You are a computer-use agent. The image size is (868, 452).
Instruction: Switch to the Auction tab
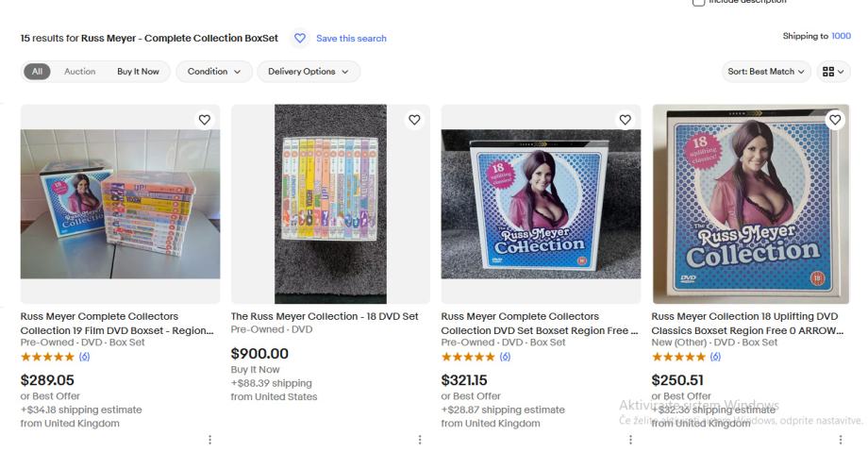79,72
